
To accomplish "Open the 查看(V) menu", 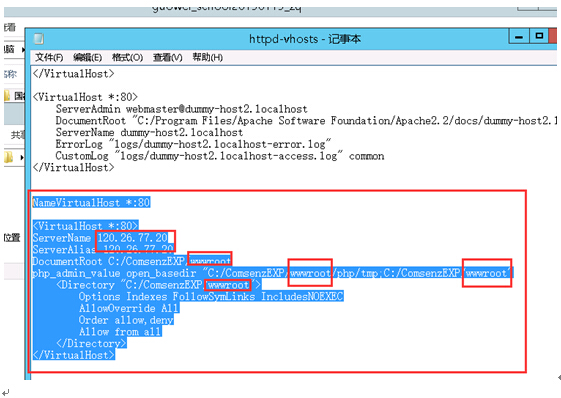I will coord(167,57).
